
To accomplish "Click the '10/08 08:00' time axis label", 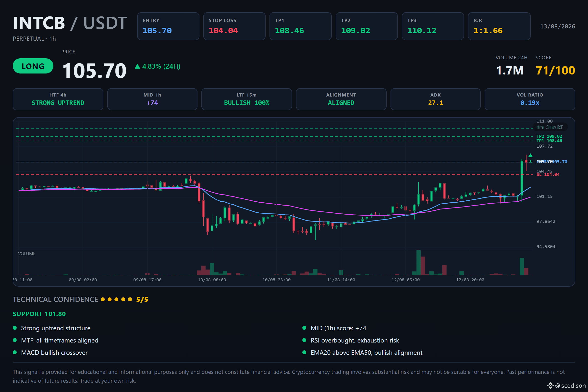I will [x=212, y=280].
